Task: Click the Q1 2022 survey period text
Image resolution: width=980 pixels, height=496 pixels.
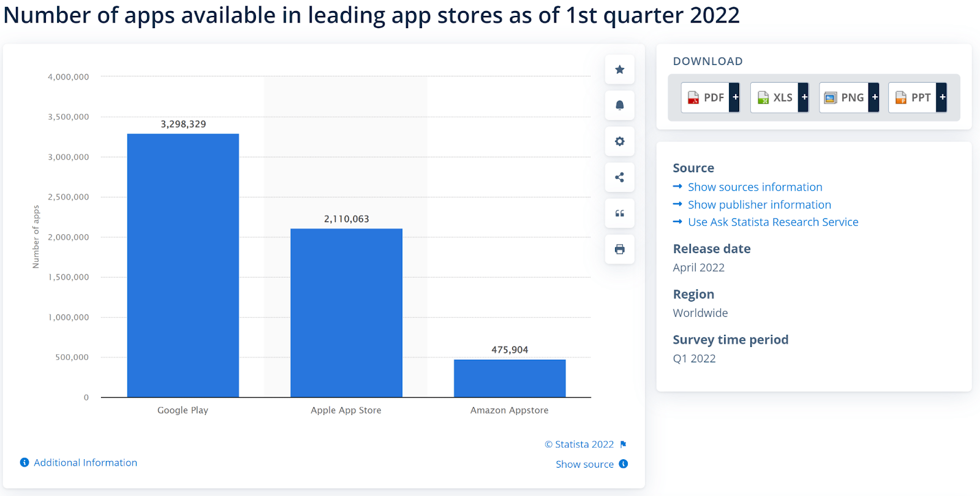Action: (694, 359)
